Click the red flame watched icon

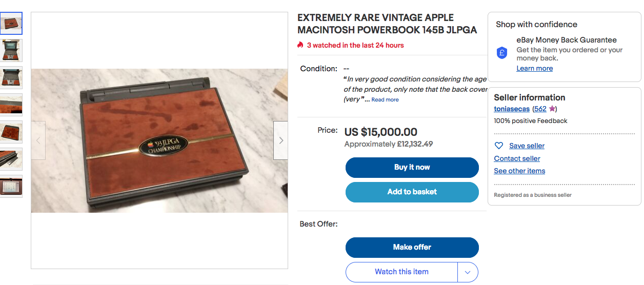pyautogui.click(x=300, y=45)
